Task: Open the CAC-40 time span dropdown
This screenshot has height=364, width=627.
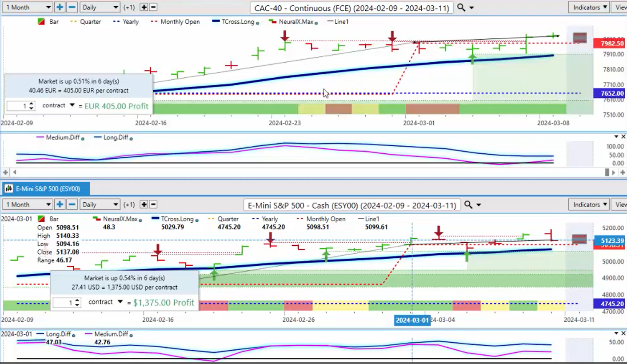Action: pyautogui.click(x=27, y=7)
